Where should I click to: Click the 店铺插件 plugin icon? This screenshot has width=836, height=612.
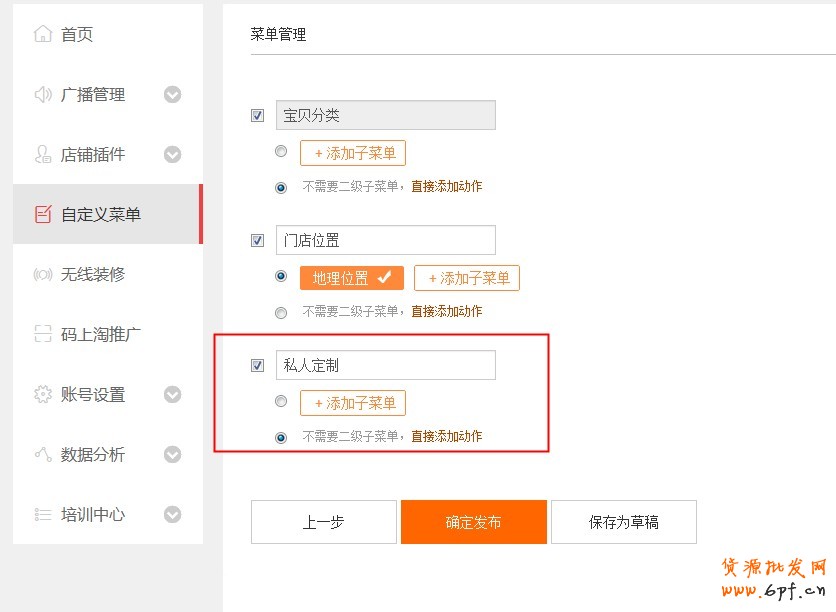(x=42, y=155)
